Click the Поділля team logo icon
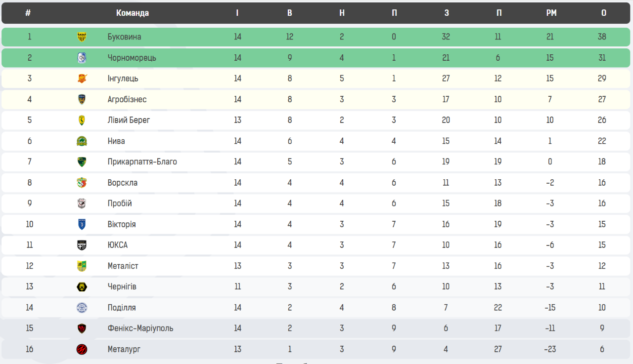633x364 pixels. (x=82, y=308)
